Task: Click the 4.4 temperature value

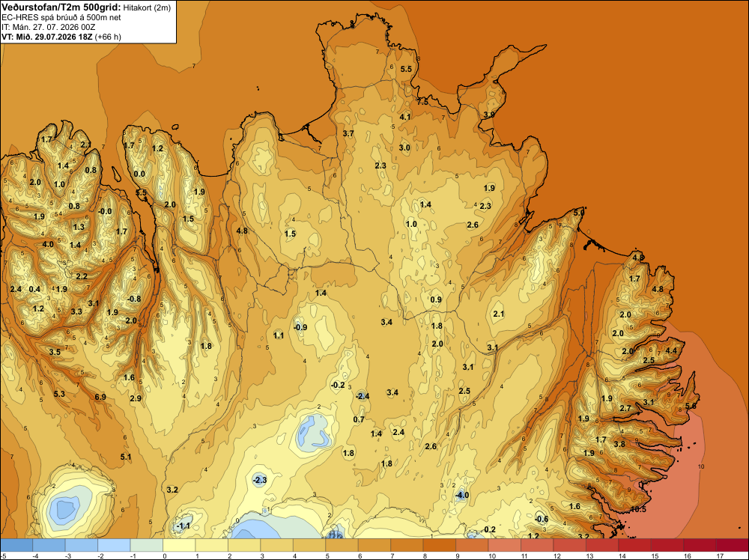Action: pyautogui.click(x=671, y=350)
